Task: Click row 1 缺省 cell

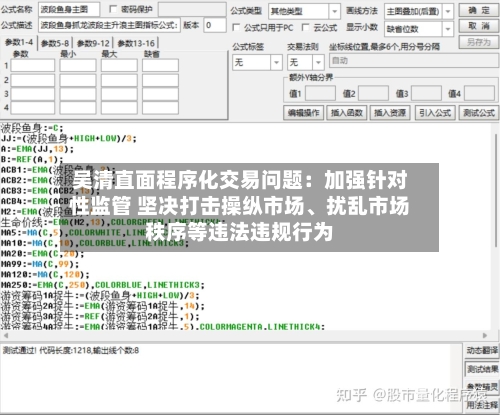Action: point(160,65)
